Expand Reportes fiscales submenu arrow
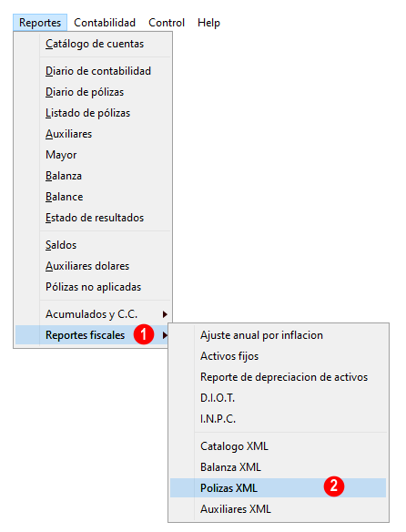406x532 pixels. [x=165, y=335]
